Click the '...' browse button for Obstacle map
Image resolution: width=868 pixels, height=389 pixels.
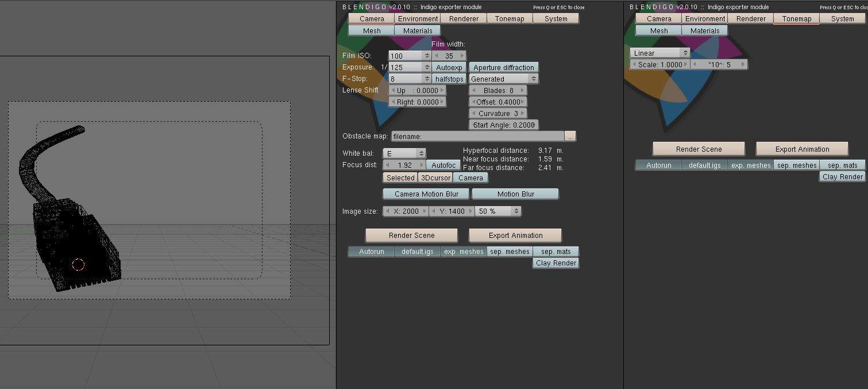click(x=570, y=136)
